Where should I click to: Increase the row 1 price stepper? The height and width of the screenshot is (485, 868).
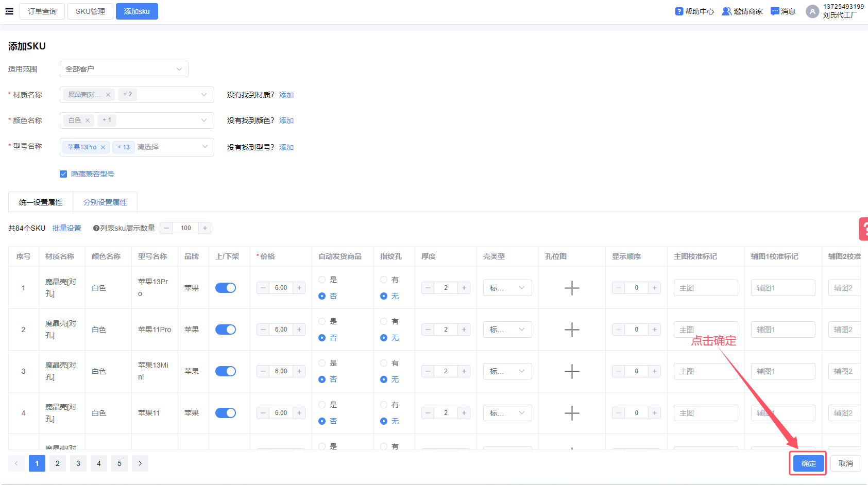point(299,288)
